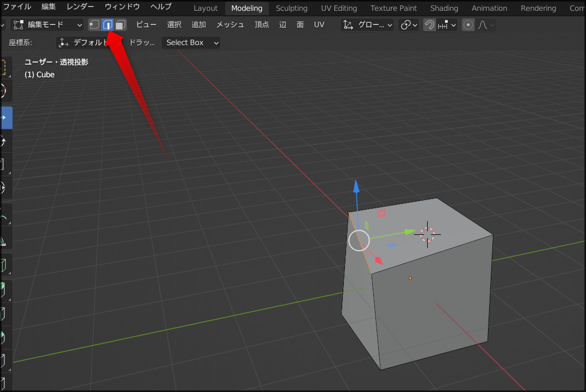Open the Shading workspace tab

[444, 8]
